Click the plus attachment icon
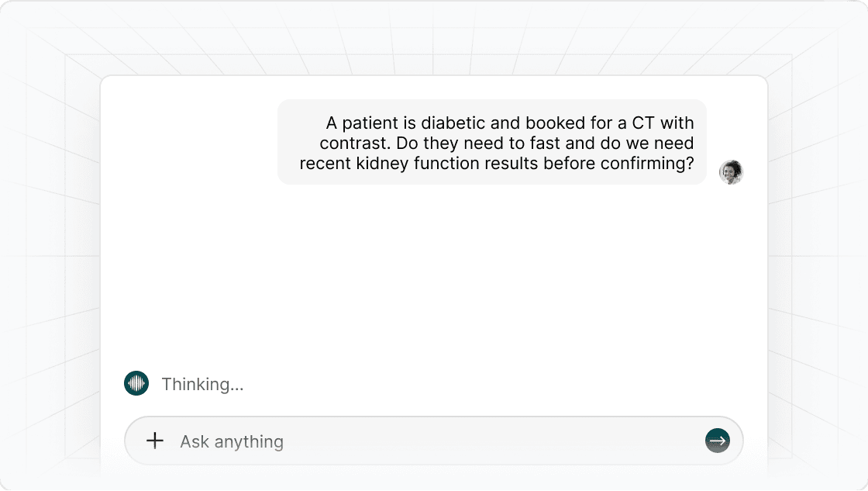This screenshot has height=491, width=868. click(x=155, y=441)
